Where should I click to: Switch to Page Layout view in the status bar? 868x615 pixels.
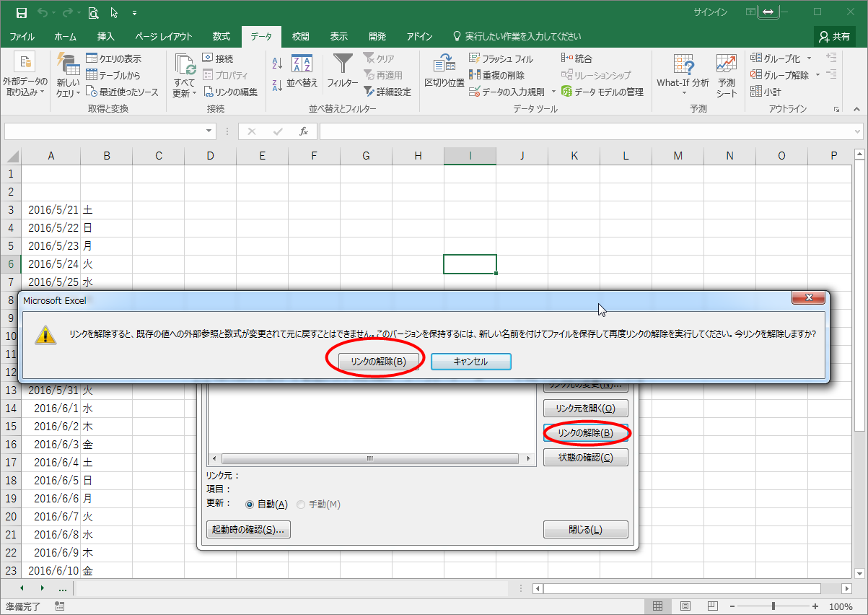pyautogui.click(x=685, y=606)
